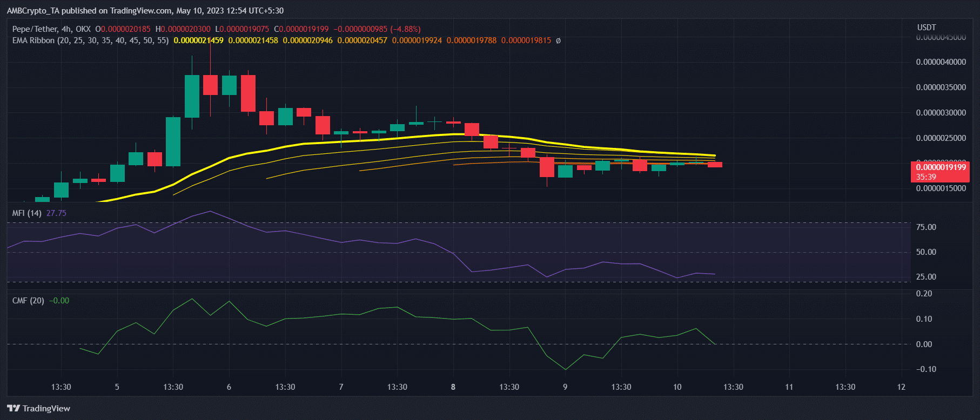Open the USDT currency label

tap(927, 28)
